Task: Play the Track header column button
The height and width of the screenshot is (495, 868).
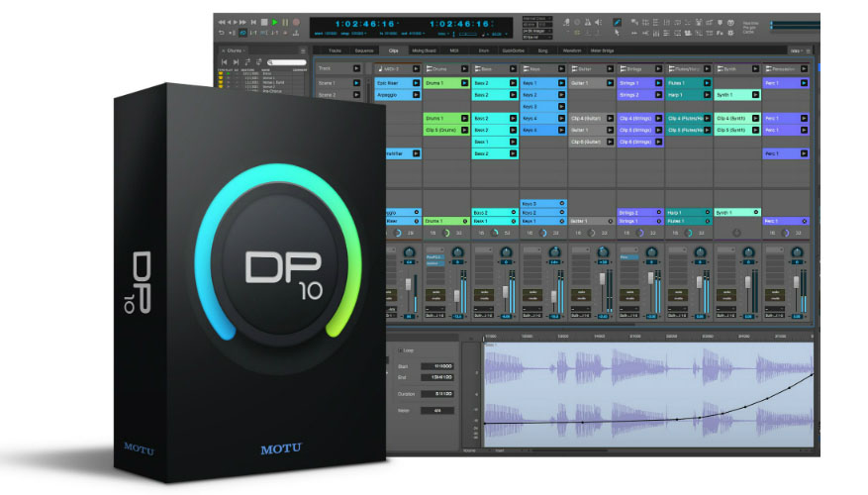Action: coord(356,68)
